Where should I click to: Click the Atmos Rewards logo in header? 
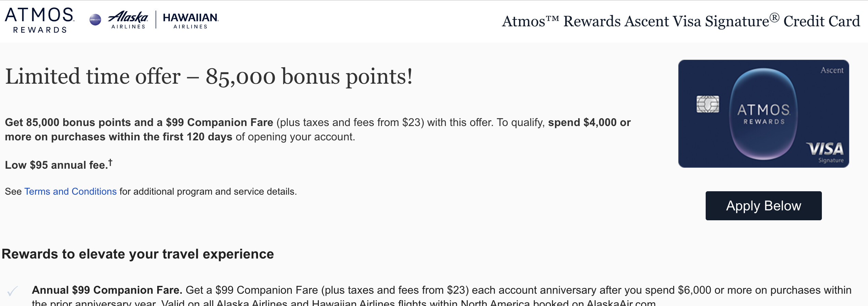[x=40, y=20]
